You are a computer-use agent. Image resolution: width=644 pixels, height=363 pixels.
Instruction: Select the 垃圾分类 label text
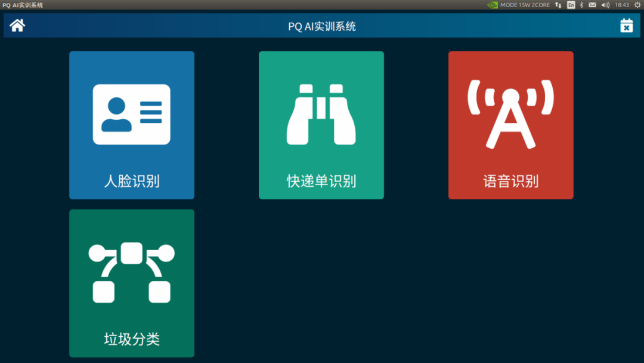point(131,340)
